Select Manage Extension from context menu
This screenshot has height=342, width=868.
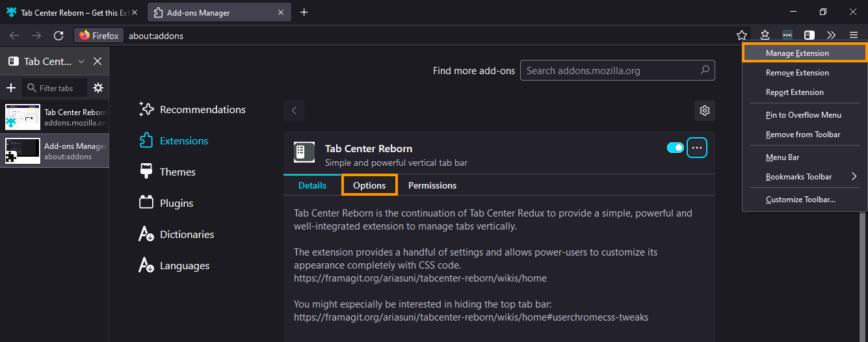click(805, 53)
